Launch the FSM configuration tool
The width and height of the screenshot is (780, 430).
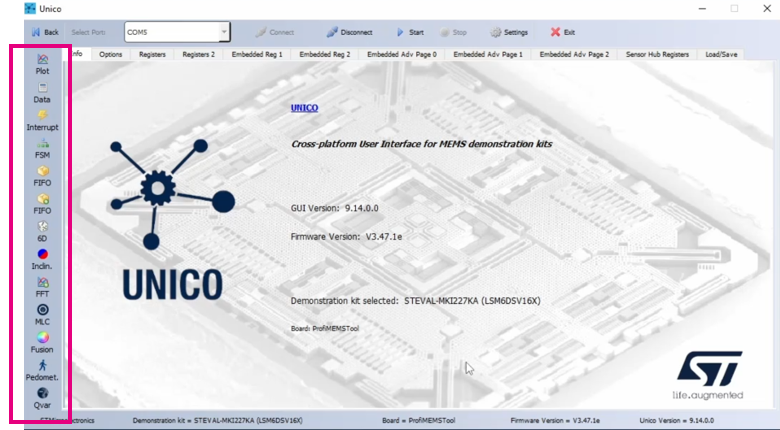(42, 148)
